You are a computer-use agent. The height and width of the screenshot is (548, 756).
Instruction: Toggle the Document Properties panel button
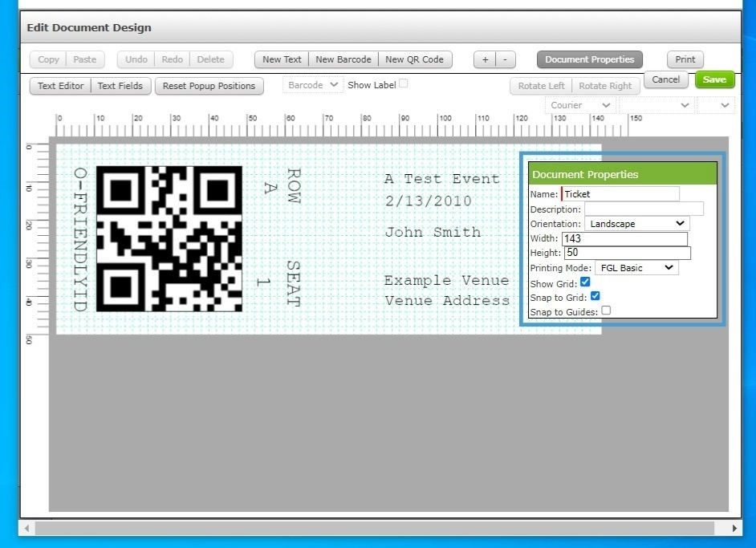(590, 59)
